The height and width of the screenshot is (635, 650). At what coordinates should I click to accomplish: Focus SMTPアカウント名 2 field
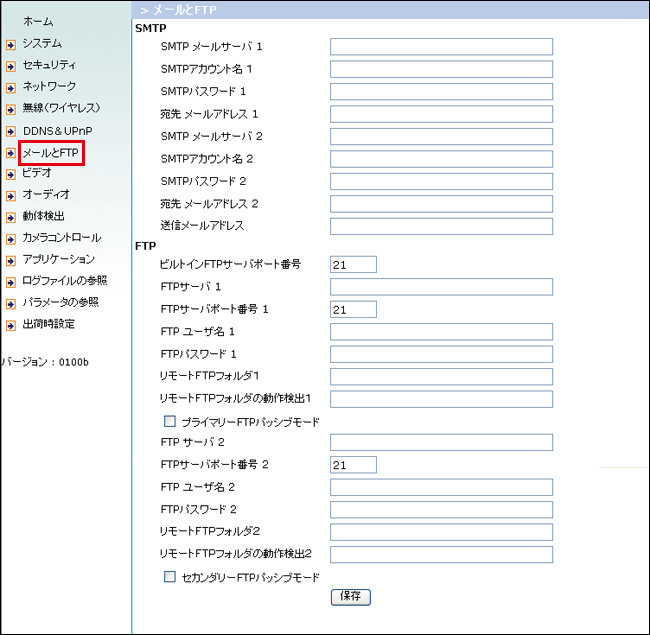[x=441, y=159]
